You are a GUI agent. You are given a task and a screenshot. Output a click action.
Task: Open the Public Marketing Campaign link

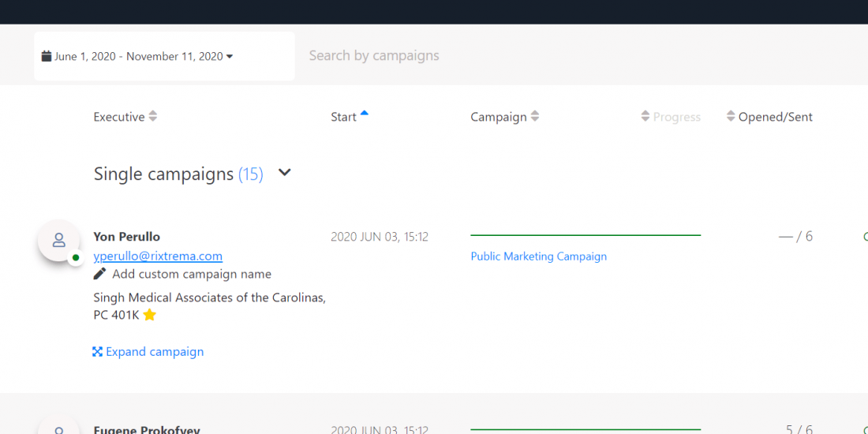click(x=538, y=256)
